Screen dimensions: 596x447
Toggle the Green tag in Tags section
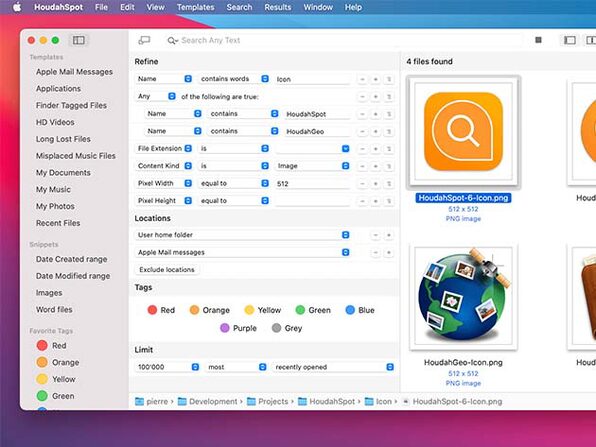coord(313,310)
